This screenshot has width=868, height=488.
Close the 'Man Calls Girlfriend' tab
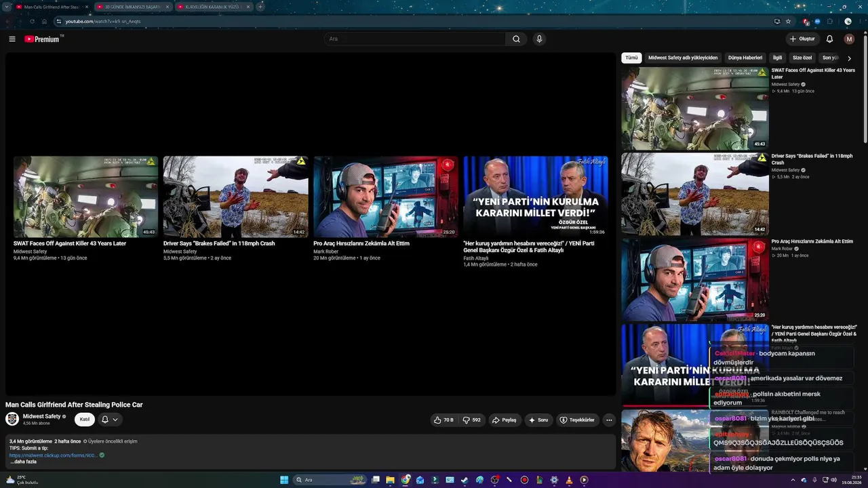coord(87,7)
